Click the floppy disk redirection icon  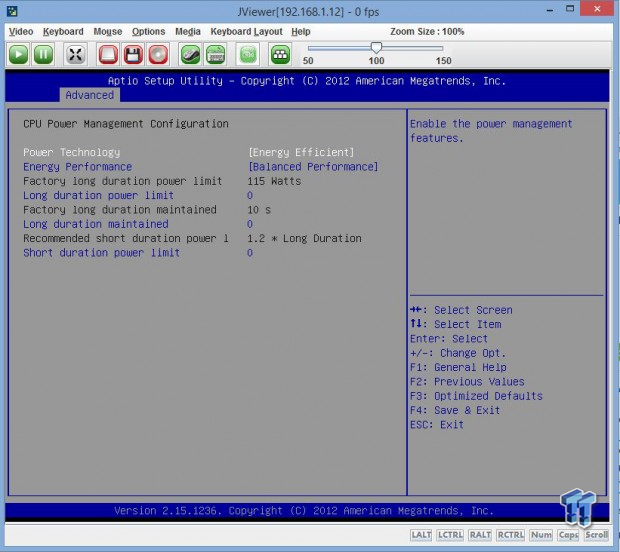pos(133,54)
